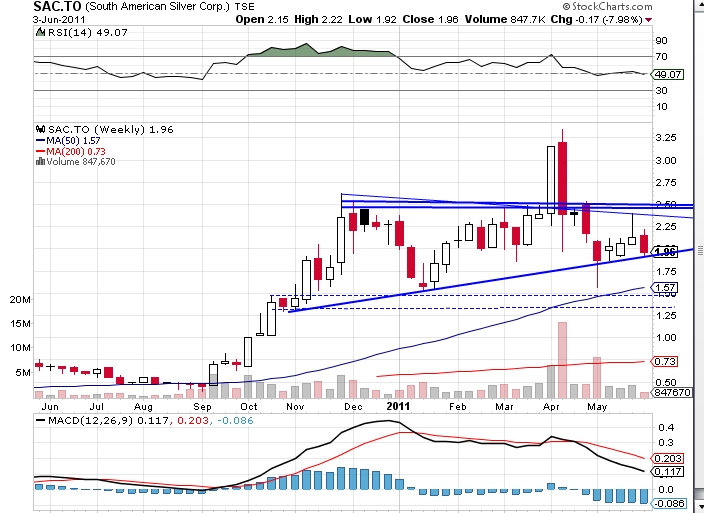Click the black MACD line swatch
The height and width of the screenshot is (513, 704).
click(x=40, y=421)
